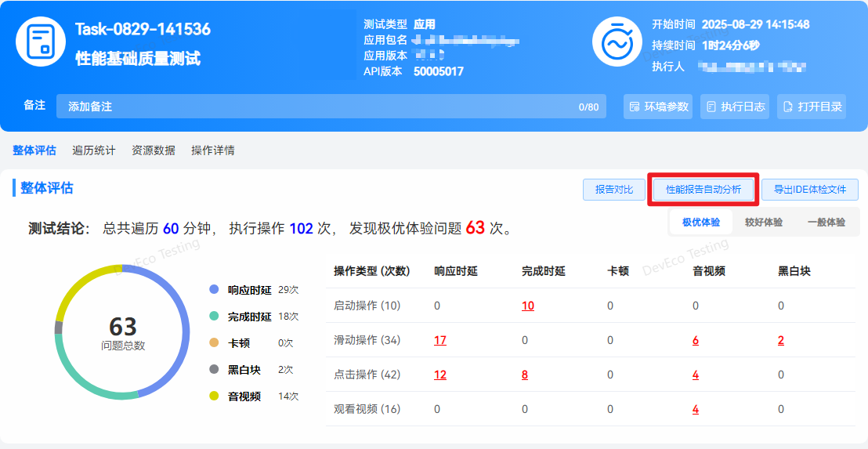Viewport: 868px width, 449px height.
Task: Click 打开目录 to open directory
Action: pyautogui.click(x=812, y=107)
